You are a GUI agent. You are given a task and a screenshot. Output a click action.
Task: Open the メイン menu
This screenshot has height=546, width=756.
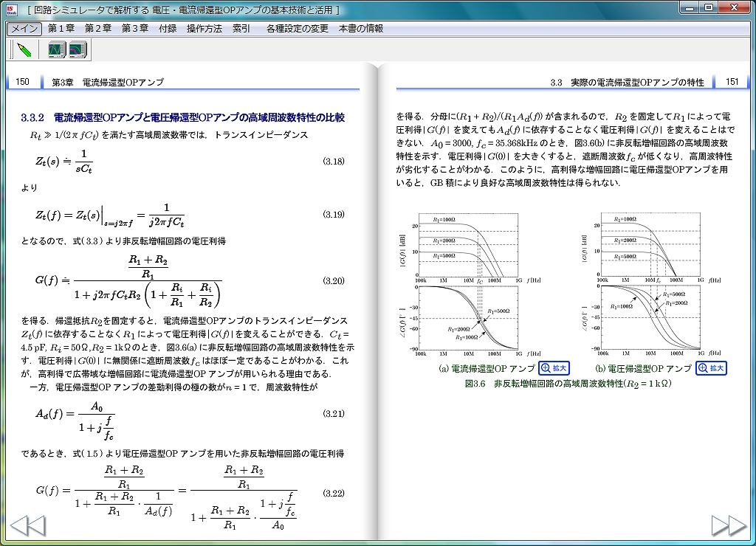coord(24,29)
